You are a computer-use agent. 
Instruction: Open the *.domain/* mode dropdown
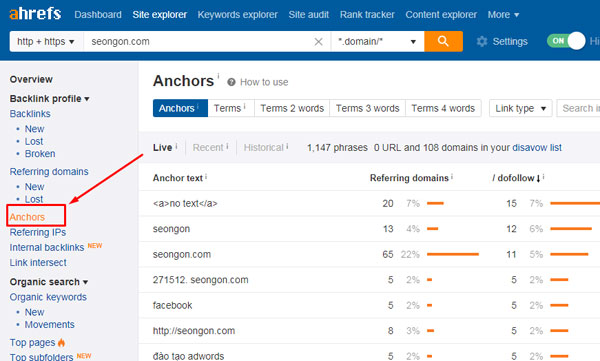(377, 41)
